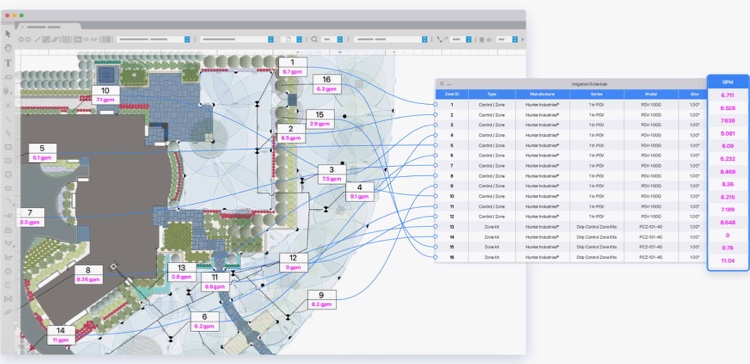Click the GPM column header
Image resolution: width=750 pixels, height=364 pixels.
point(728,82)
